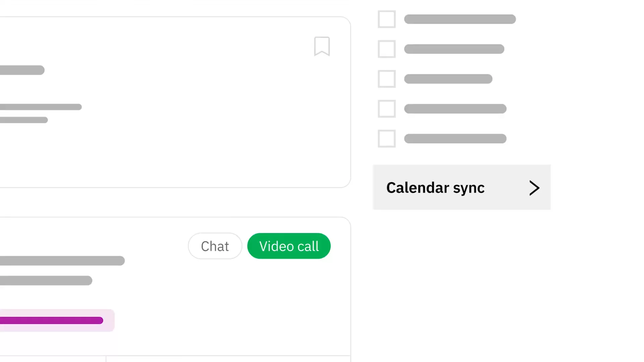Click the pink highlighted tag's right edge
Screen dimensions: 644x362
point(110,320)
